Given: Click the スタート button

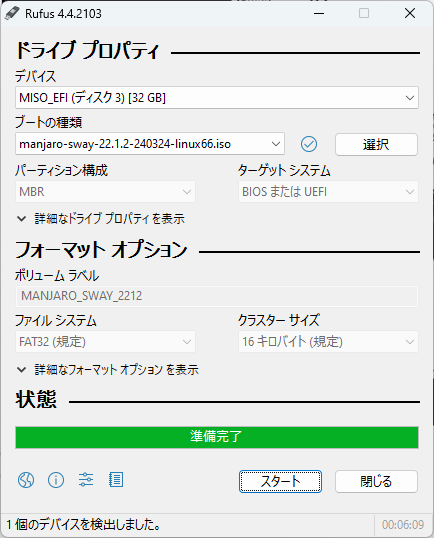Looking at the screenshot, I should tap(280, 481).
